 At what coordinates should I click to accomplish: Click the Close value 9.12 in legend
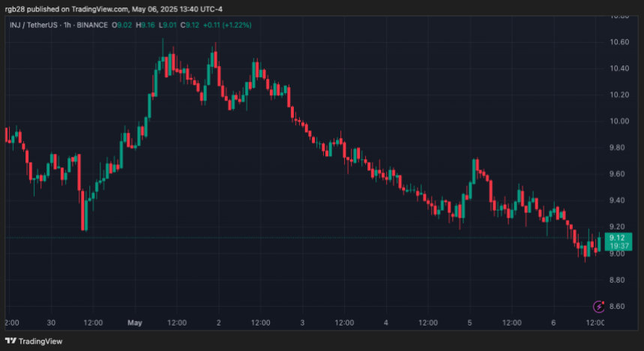pyautogui.click(x=193, y=25)
